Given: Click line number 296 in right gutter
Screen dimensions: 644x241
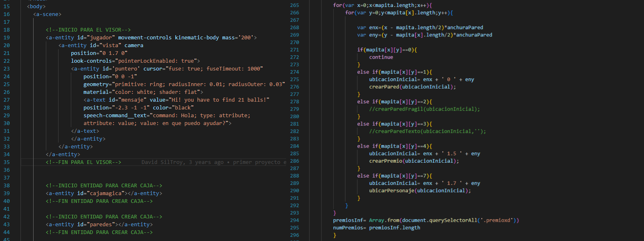Looking at the screenshot, I should pyautogui.click(x=294, y=235).
